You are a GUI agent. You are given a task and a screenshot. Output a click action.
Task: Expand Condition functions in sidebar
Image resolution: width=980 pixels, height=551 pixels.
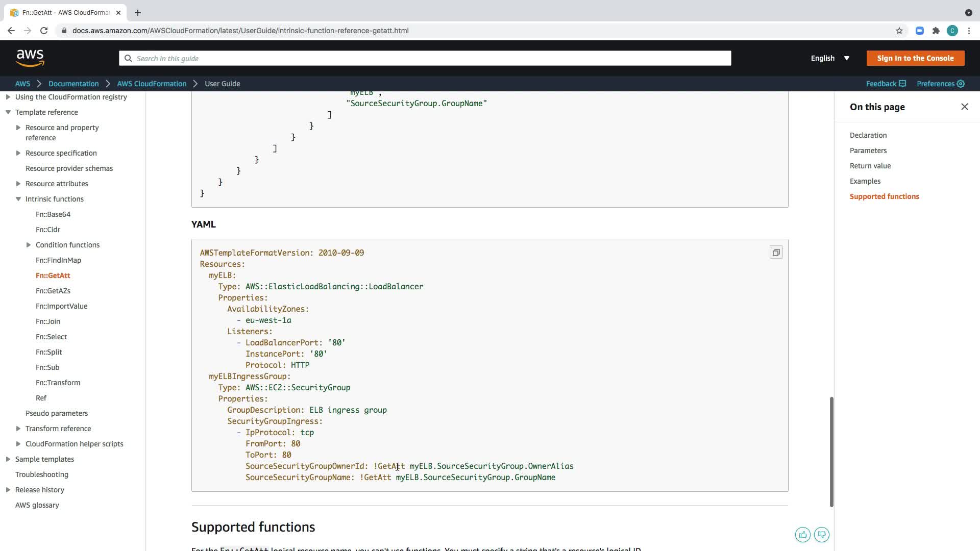click(x=29, y=245)
